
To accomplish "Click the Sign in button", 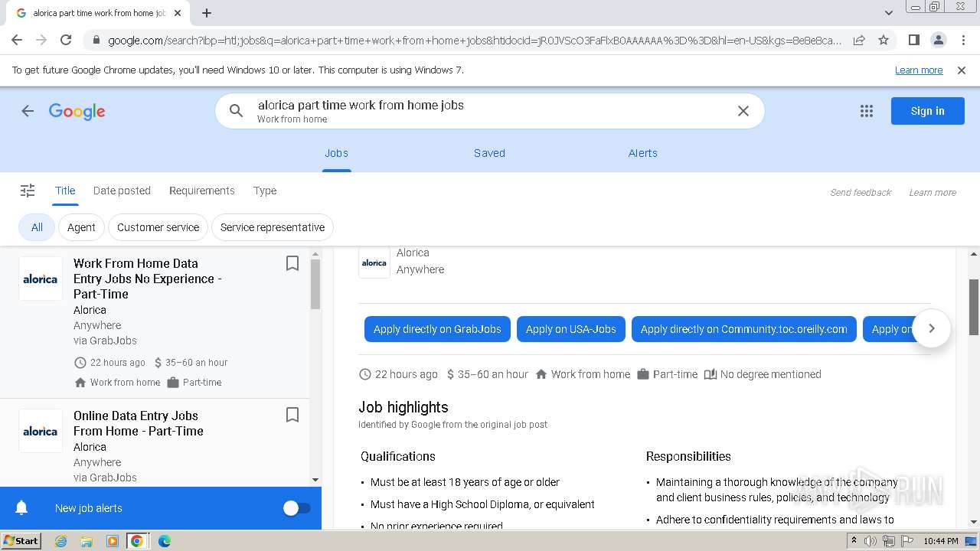I will (927, 111).
